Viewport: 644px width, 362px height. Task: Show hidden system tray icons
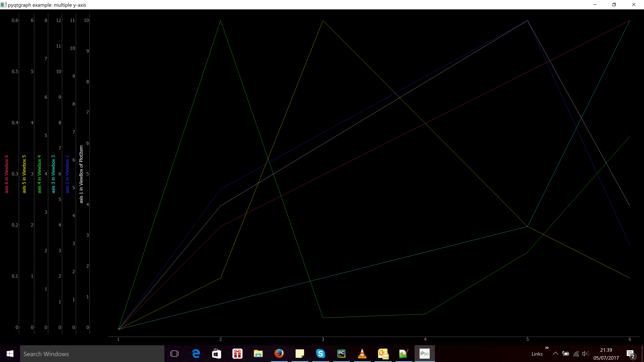pyautogui.click(x=555, y=354)
